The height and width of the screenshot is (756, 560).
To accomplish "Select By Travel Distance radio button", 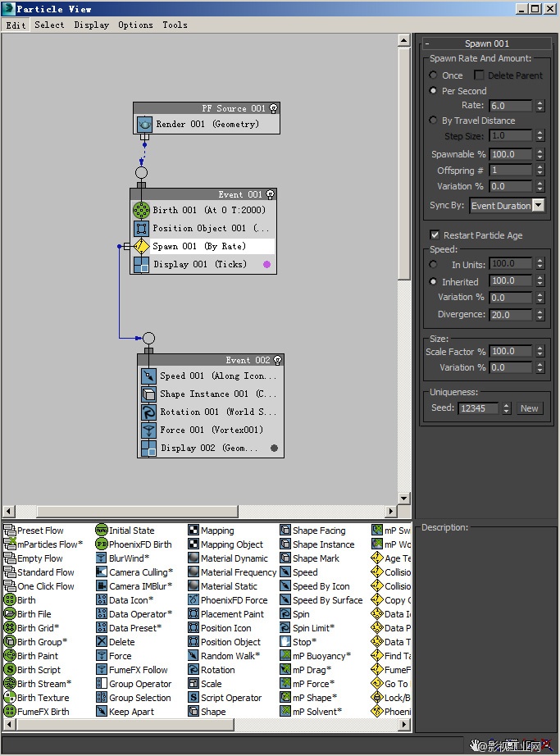I will click(433, 121).
